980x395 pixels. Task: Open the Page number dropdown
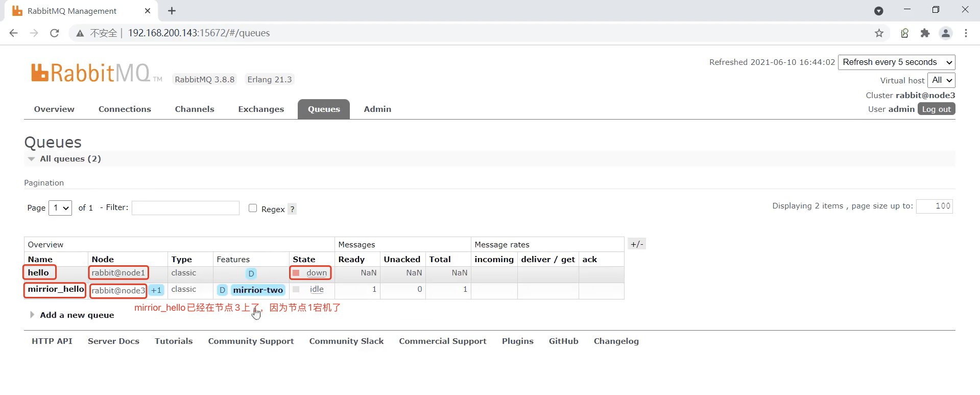coord(60,208)
